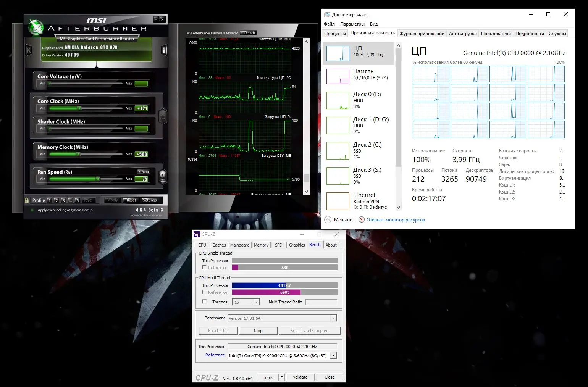This screenshot has width=588, height=387.
Task: Select the Диск 1 (D: G:) graph thumbnail
Action: [338, 126]
